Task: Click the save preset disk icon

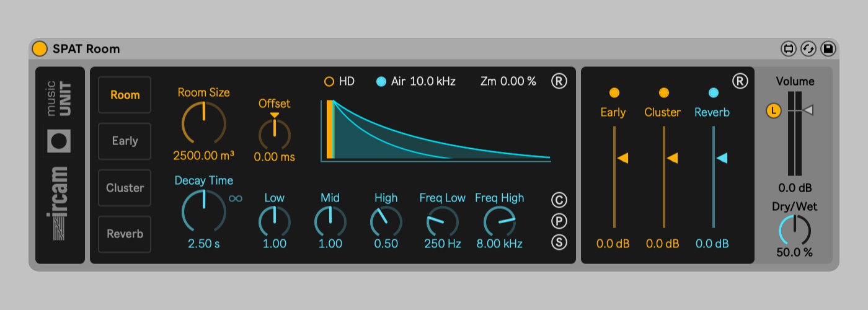Action: pos(828,49)
